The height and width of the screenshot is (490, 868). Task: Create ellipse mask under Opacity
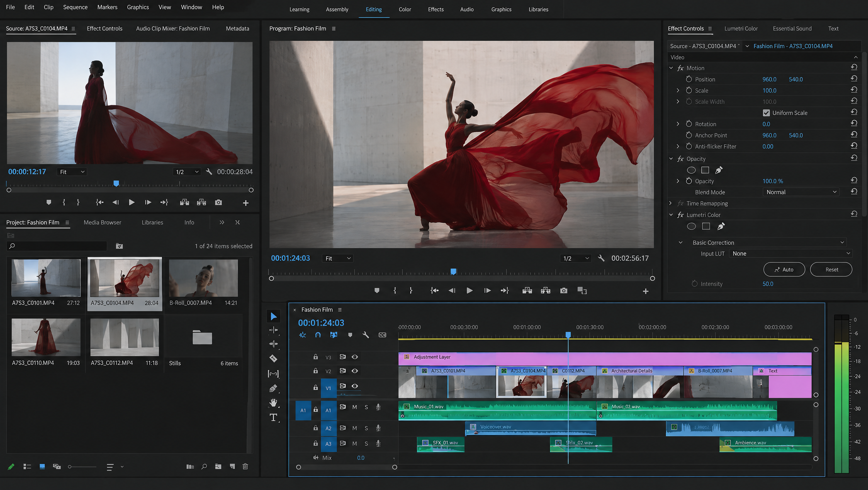click(x=691, y=170)
